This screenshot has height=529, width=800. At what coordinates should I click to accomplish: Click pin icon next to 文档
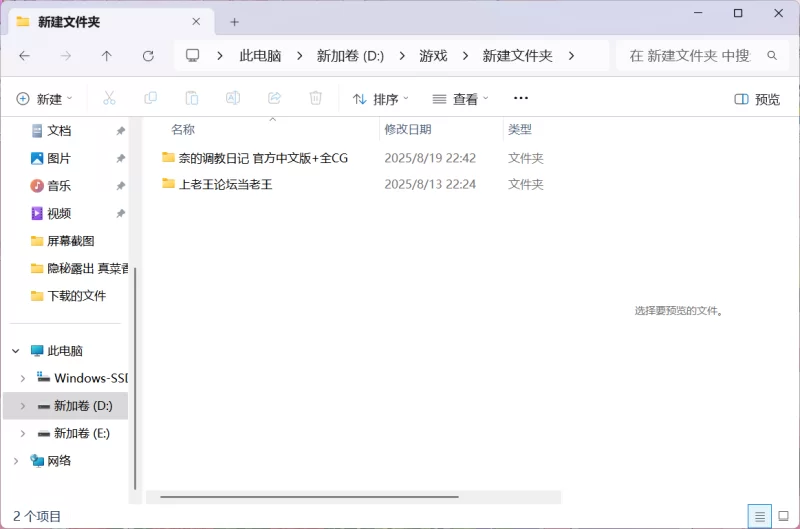click(120, 131)
